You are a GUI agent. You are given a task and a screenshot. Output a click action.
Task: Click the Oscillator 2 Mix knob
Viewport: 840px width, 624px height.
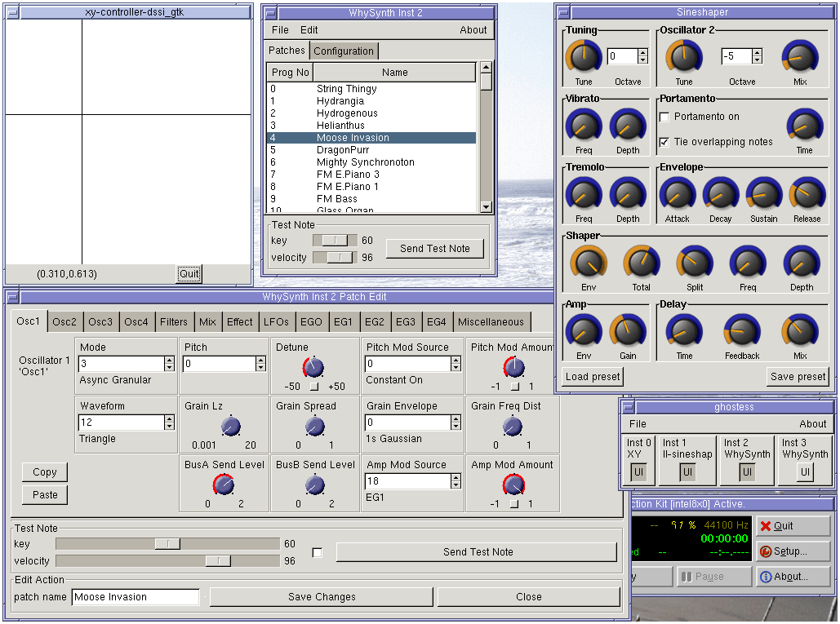pos(800,57)
